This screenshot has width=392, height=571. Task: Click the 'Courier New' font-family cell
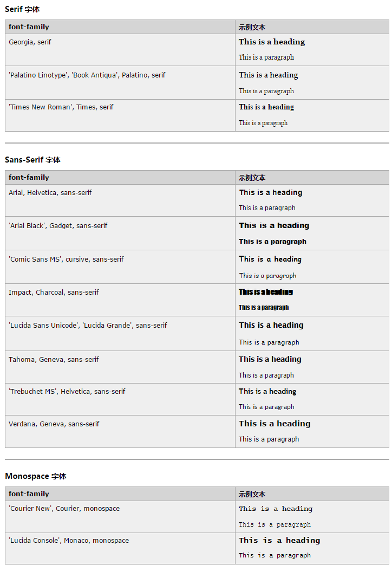pos(64,508)
